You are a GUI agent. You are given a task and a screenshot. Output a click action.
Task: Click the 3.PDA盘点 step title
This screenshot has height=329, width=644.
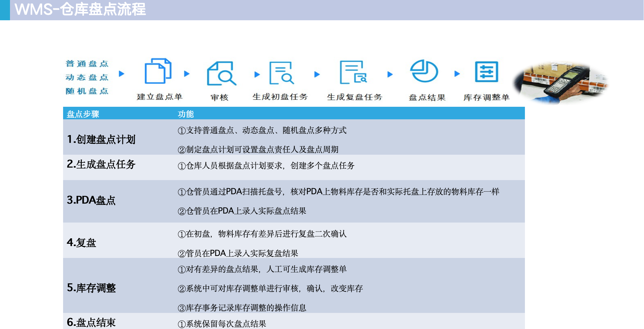(x=91, y=200)
